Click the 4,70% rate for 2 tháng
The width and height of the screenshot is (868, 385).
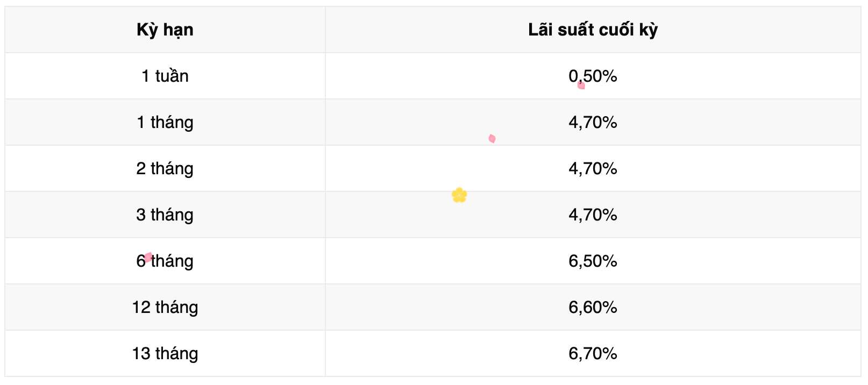coord(593,168)
